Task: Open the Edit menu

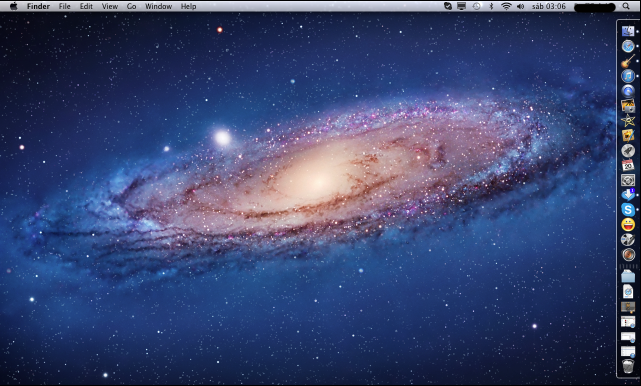Action: 86,6
